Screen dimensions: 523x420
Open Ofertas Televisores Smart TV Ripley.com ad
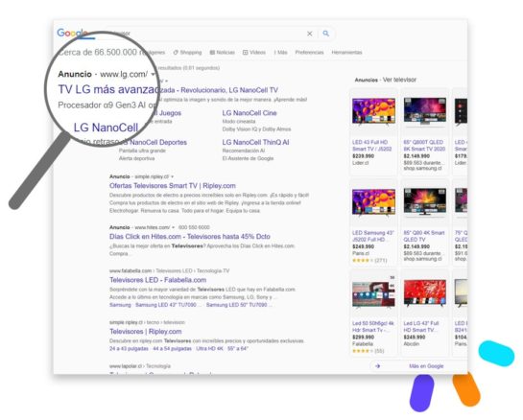[x=173, y=186]
